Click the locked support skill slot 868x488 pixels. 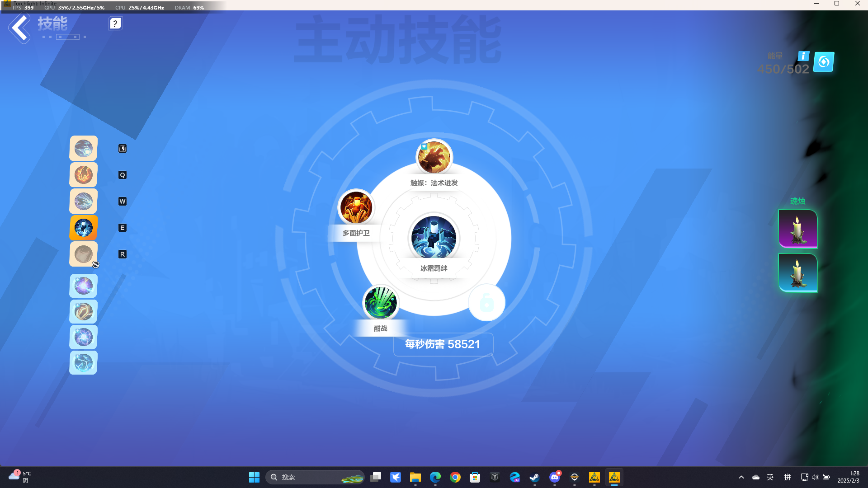(486, 302)
